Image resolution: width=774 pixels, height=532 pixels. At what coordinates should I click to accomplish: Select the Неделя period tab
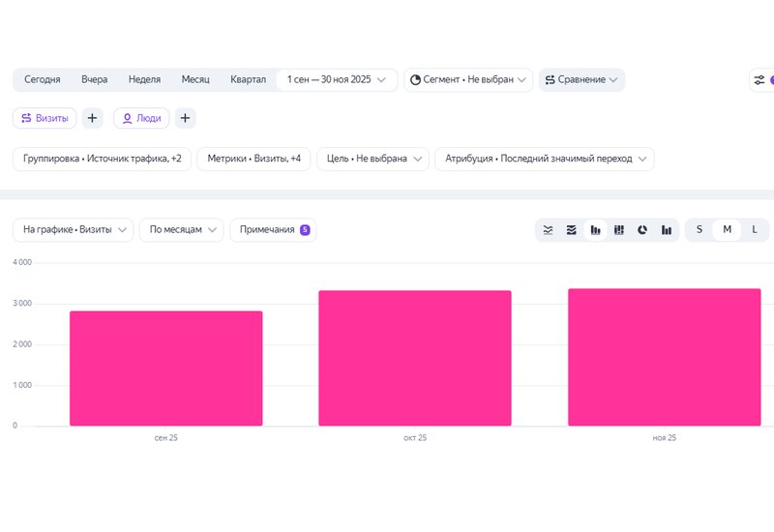pos(144,80)
